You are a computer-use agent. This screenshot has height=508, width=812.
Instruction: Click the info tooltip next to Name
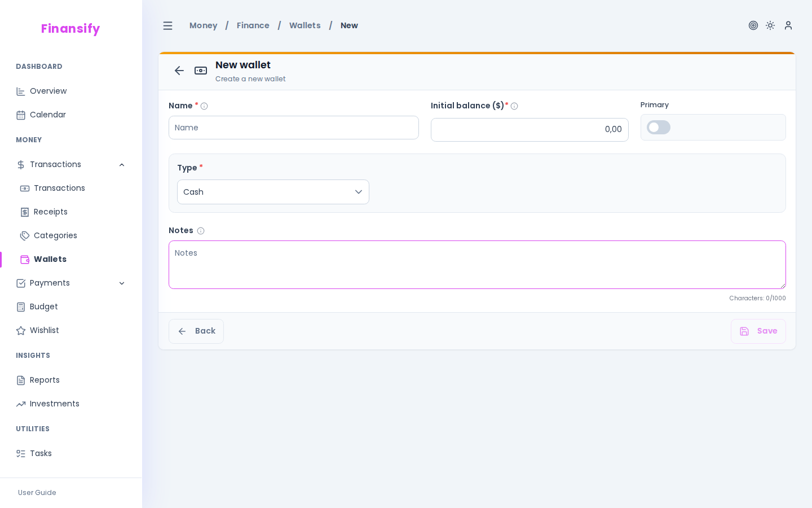click(x=204, y=106)
